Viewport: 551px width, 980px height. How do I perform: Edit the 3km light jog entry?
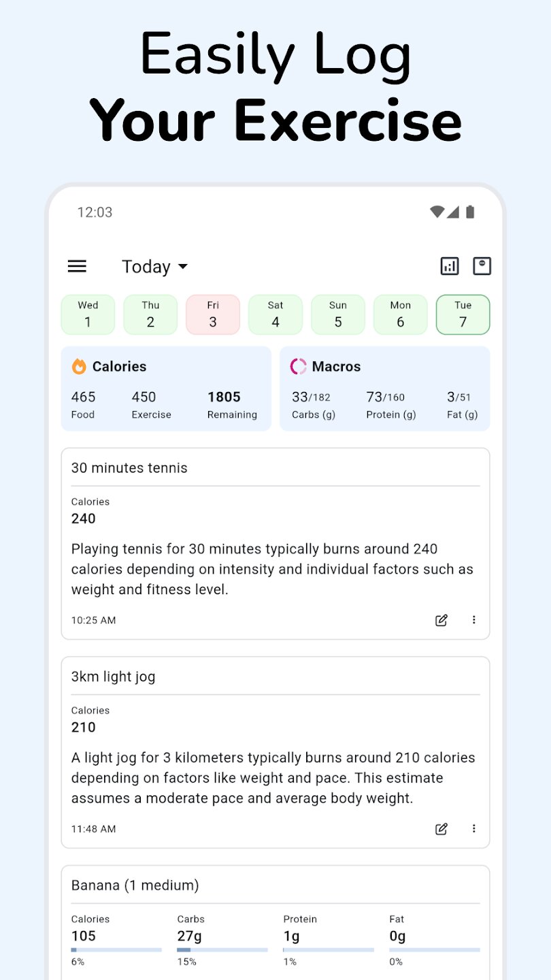[x=441, y=829]
